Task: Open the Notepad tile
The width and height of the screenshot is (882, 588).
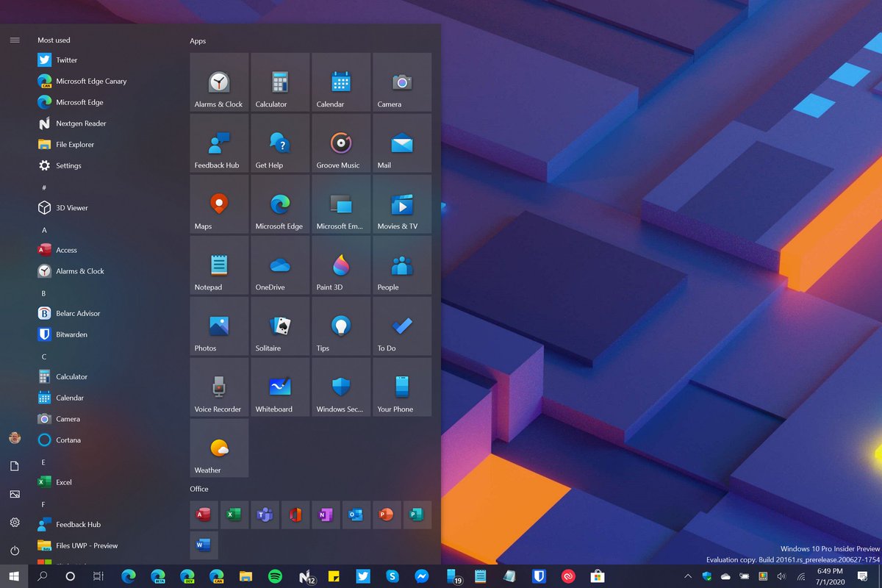Action: 219,265
